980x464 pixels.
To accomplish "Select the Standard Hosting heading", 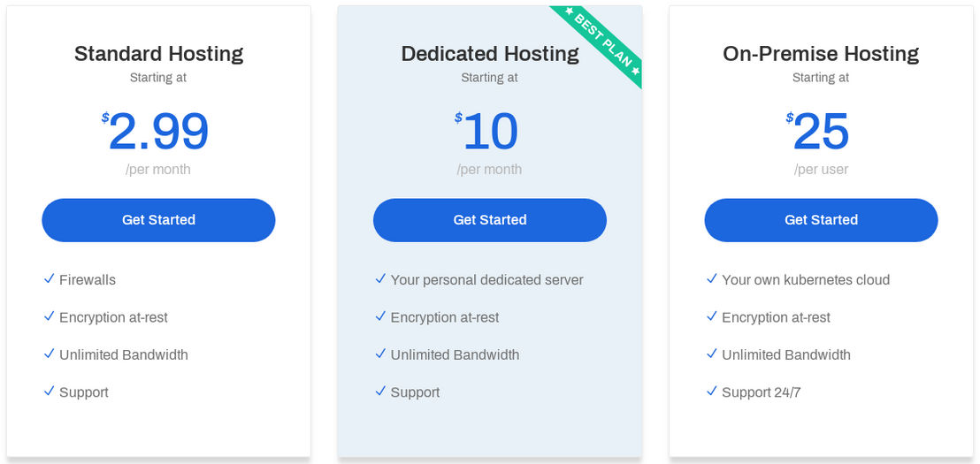I will [158, 54].
